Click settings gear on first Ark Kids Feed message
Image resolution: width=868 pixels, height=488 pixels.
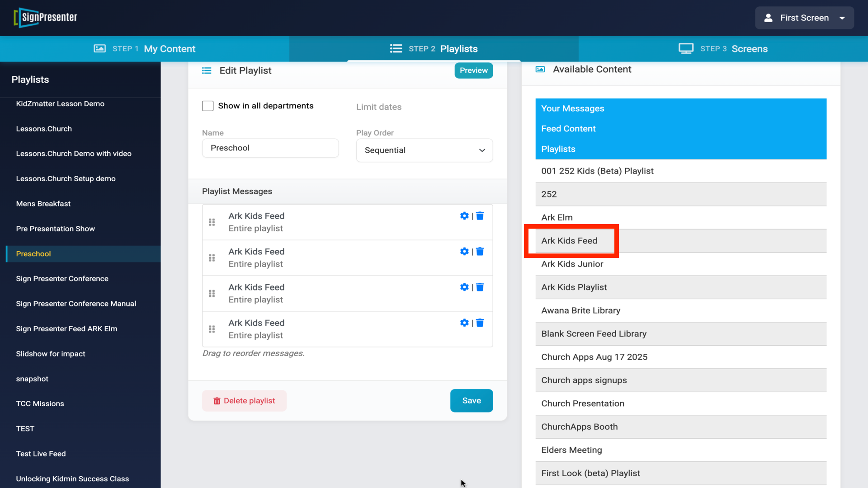464,216
